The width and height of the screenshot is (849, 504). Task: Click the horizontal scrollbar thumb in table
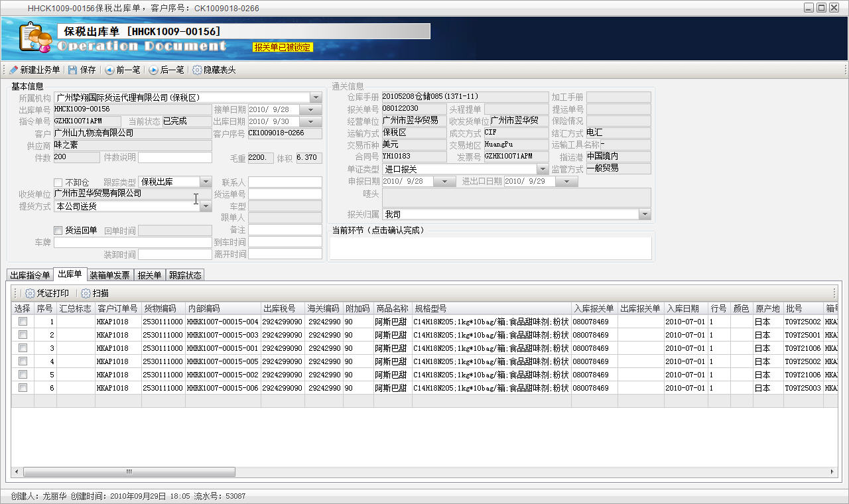(x=129, y=472)
